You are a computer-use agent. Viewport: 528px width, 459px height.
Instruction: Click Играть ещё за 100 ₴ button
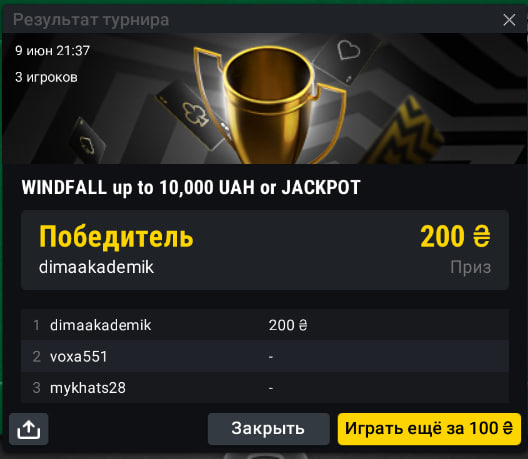[x=429, y=429]
